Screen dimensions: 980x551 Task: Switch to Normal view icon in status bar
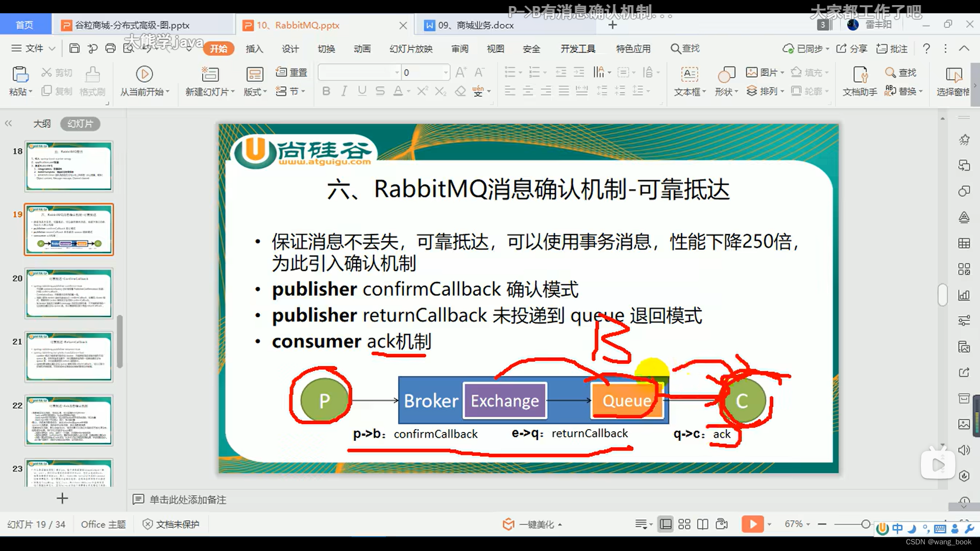tap(666, 524)
